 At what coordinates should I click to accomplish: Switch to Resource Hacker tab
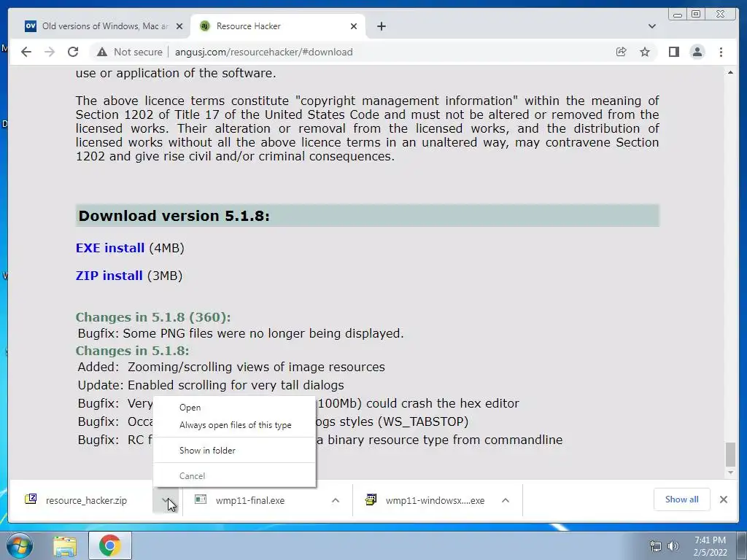278,26
